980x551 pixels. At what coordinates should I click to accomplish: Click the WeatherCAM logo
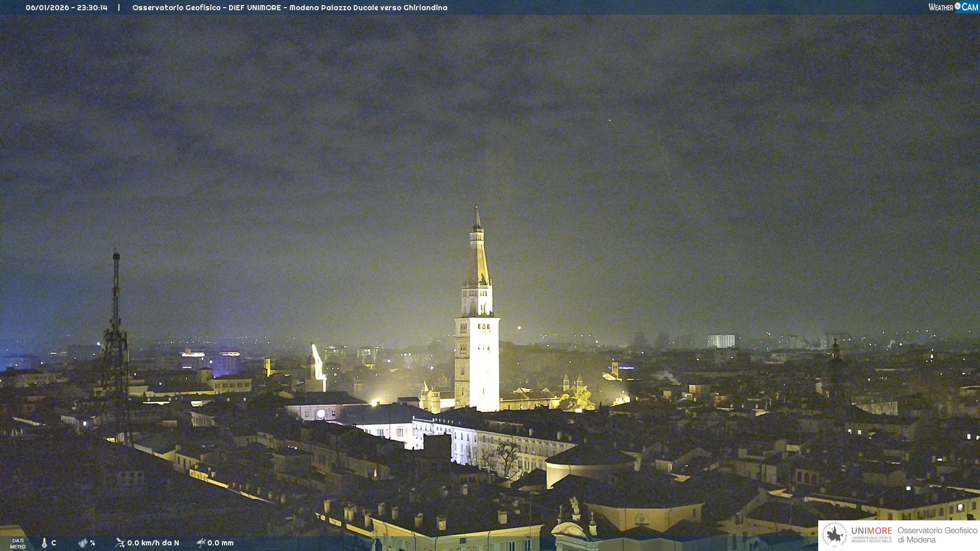coord(953,7)
